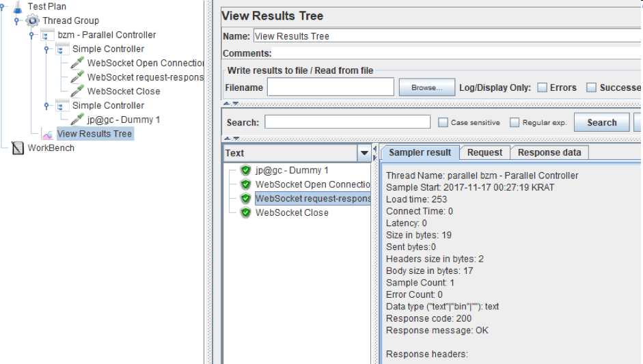Select WebSocket Open Connection in results list

coord(312,184)
